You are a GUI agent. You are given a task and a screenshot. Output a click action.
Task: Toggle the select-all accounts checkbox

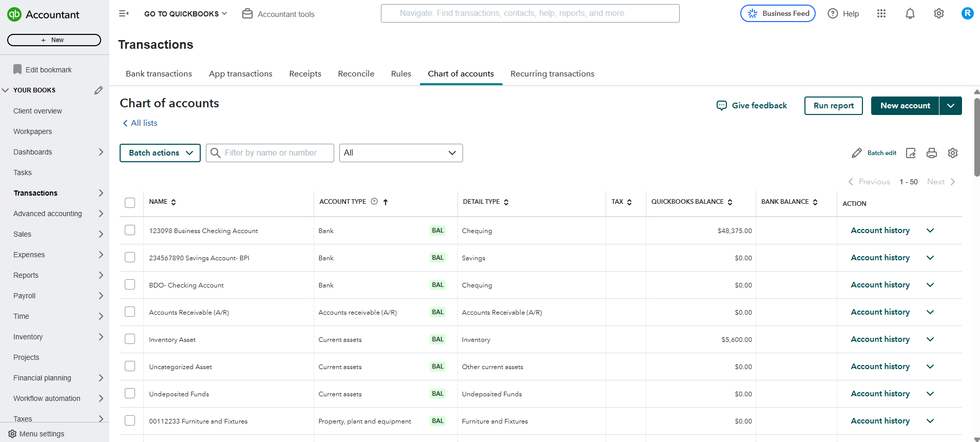pyautogui.click(x=130, y=203)
